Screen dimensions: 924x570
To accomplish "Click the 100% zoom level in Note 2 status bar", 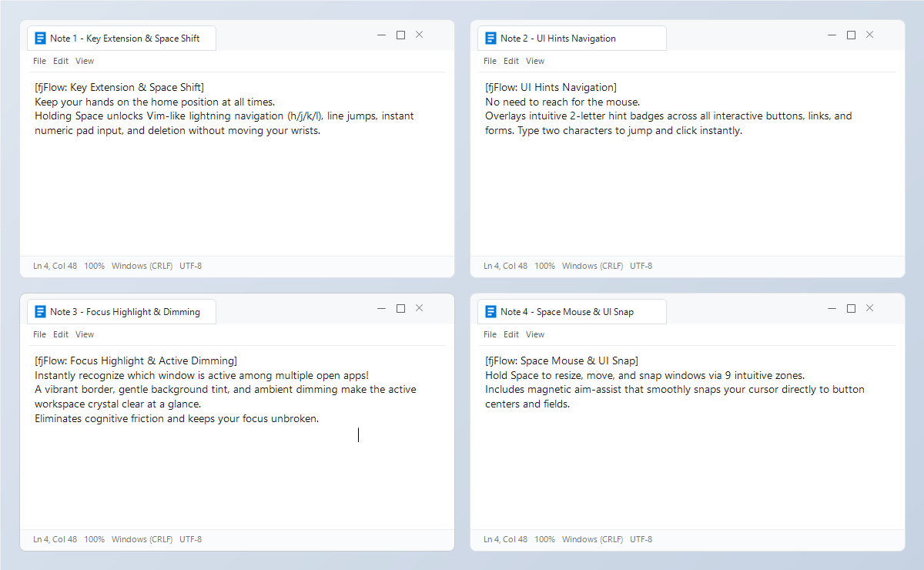I will pos(544,266).
